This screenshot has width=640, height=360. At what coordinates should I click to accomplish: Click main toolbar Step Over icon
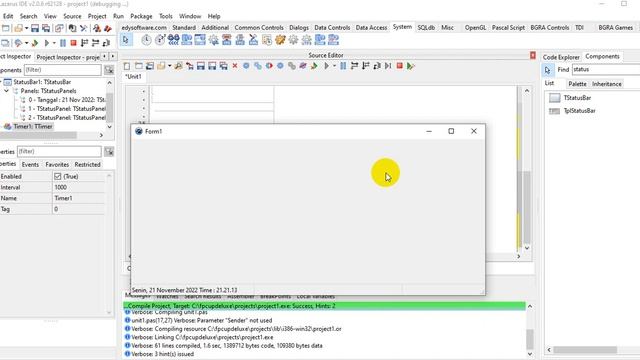(x=96, y=43)
